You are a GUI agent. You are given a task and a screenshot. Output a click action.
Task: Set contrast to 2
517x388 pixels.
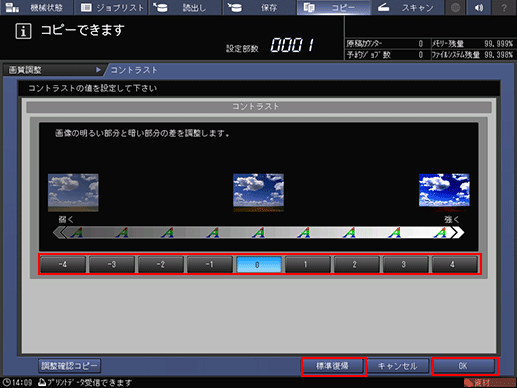(356, 265)
